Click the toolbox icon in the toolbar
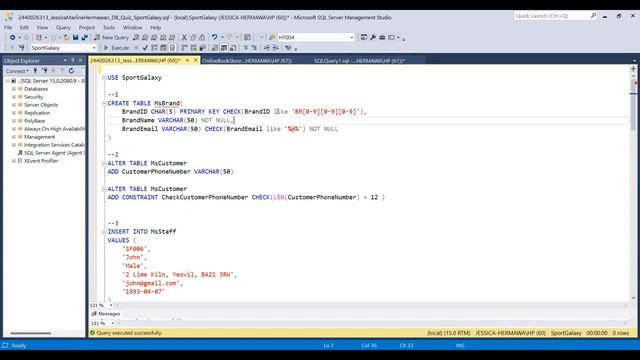Viewport: 640px width, 360px height. 382,37
